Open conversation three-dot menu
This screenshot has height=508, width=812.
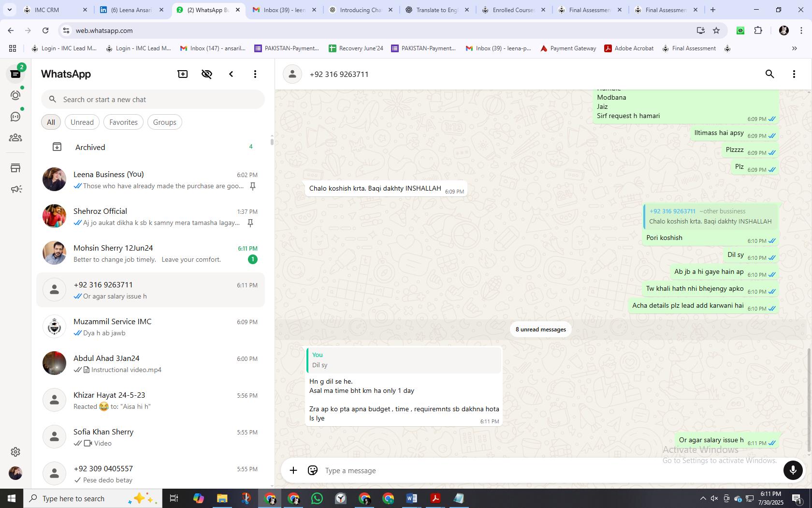794,74
